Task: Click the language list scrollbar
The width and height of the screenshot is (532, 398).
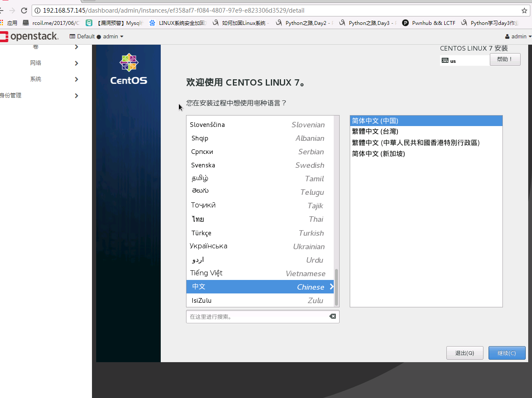Action: click(336, 287)
